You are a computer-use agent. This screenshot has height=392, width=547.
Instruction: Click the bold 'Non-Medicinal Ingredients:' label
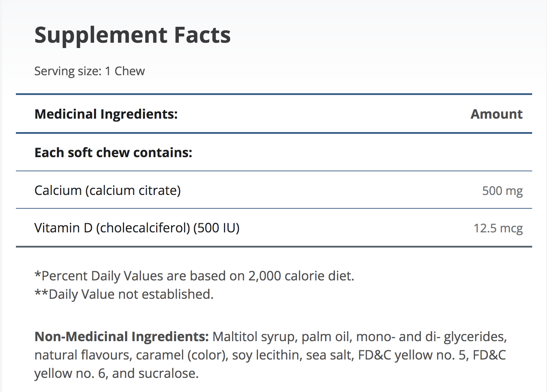122,337
